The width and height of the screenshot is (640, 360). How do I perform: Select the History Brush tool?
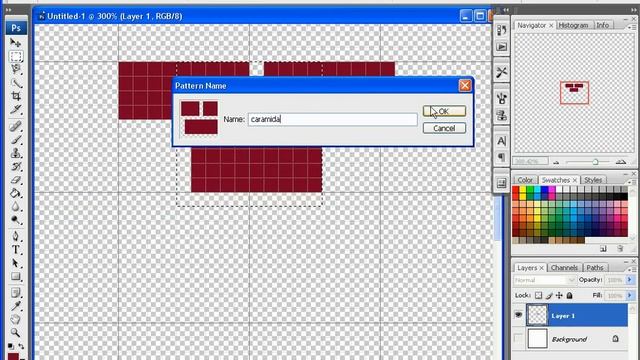(x=16, y=166)
